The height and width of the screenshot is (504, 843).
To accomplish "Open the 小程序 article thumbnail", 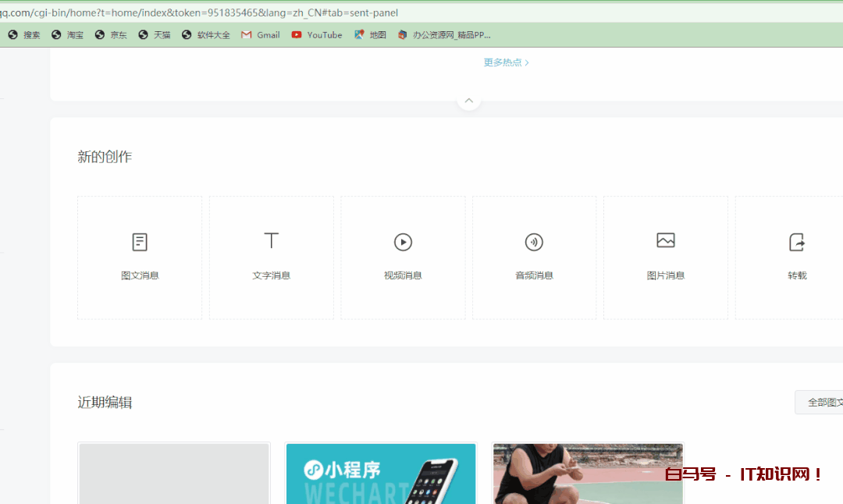I will coord(381,474).
